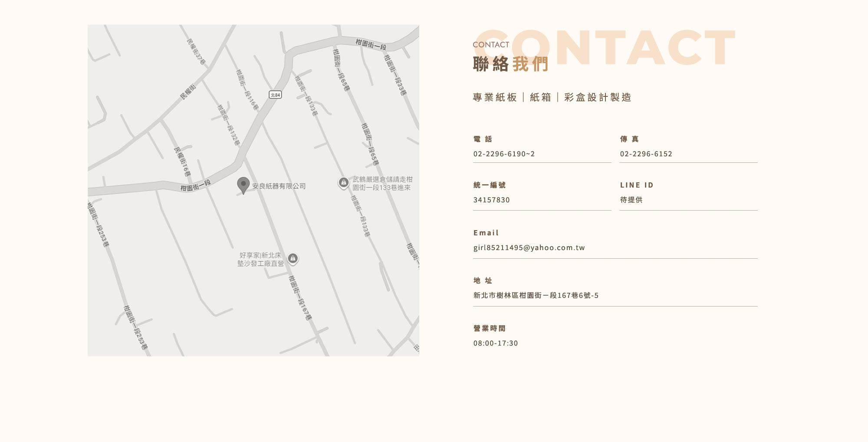The image size is (868, 442).
Task: Open the 好享家 新北床墊沙發工廠直營 place label
Action: [260, 259]
